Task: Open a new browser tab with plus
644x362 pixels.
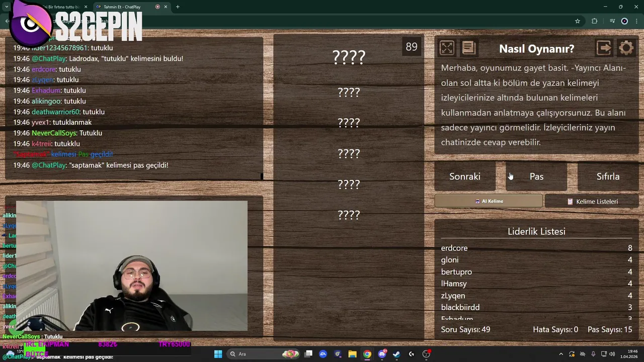Action: coord(178,7)
